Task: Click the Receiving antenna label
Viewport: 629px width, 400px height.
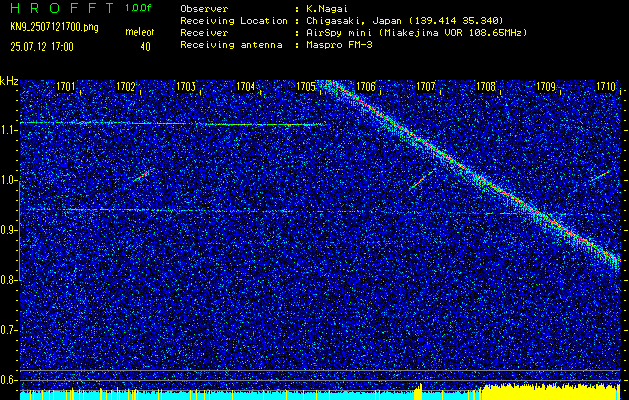Action: (231, 45)
